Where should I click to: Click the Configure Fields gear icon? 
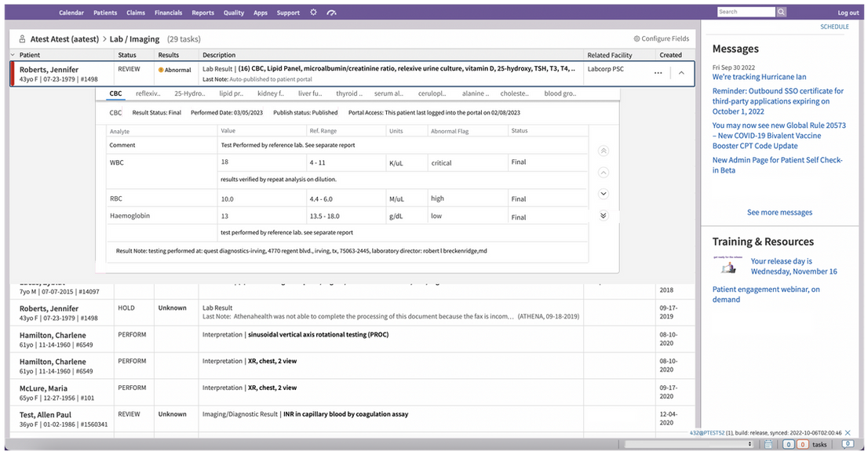tap(636, 38)
